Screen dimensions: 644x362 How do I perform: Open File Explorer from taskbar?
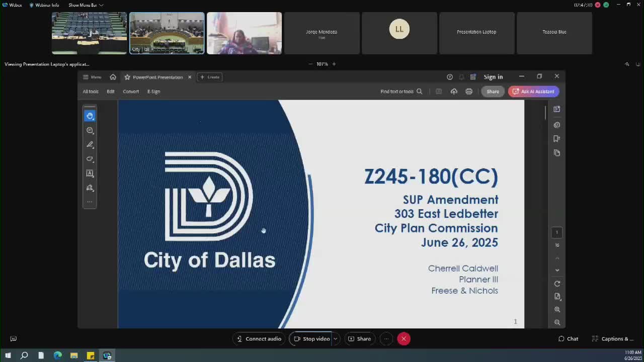74,355
